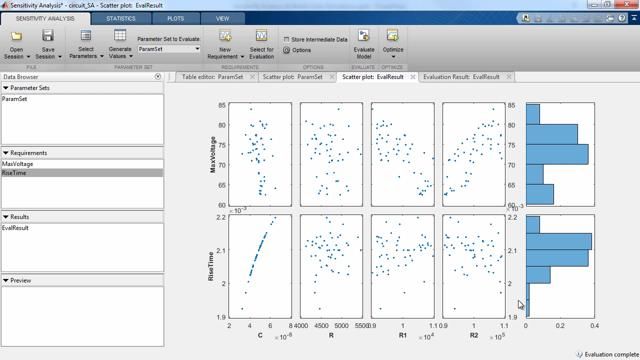Collapse the Results section
Image resolution: width=640 pixels, height=360 pixels.
(6, 217)
